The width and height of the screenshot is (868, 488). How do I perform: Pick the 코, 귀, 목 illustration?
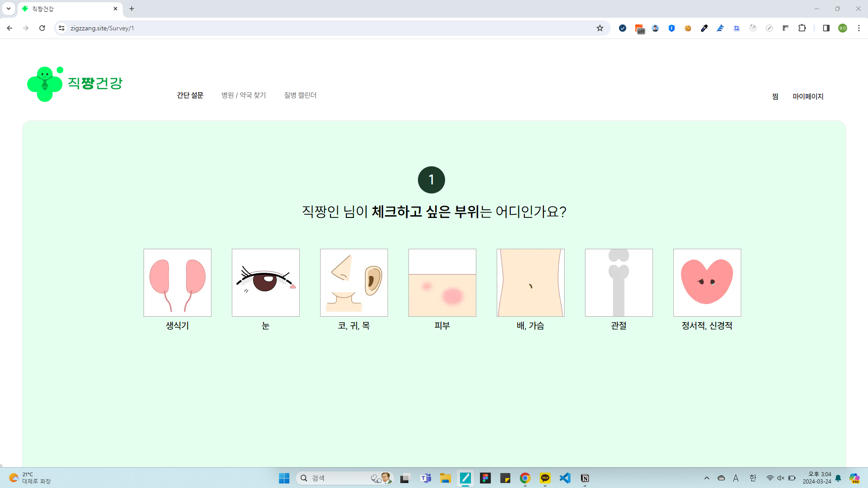tap(354, 282)
